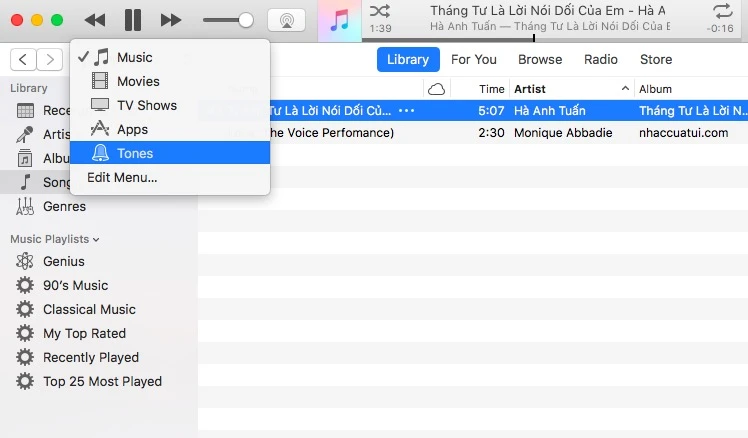The height and width of the screenshot is (438, 748).
Task: Collapse the Music Playlists section
Action: [x=97, y=239]
